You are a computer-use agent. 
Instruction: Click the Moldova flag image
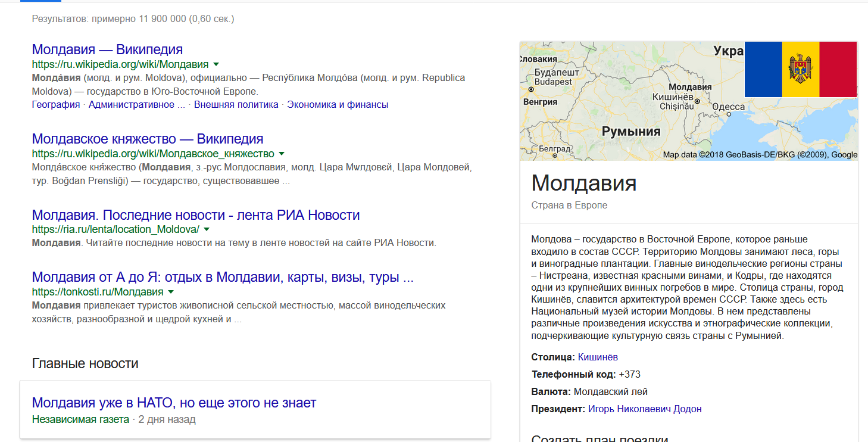pyautogui.click(x=801, y=69)
